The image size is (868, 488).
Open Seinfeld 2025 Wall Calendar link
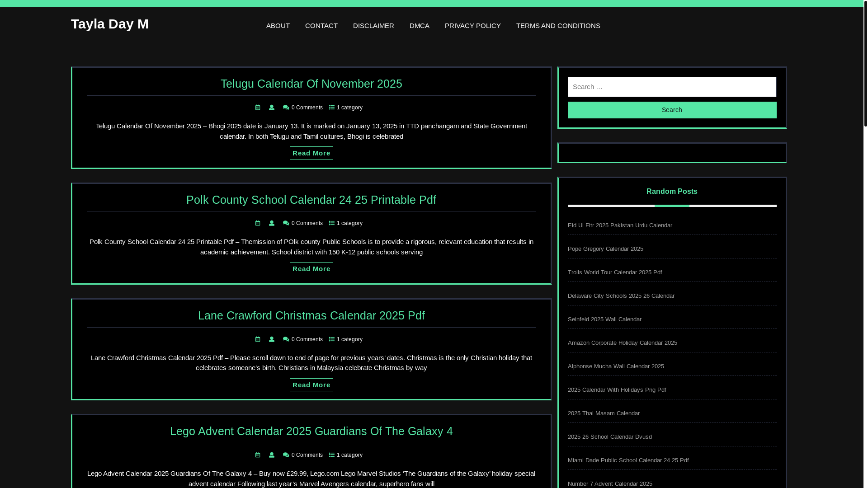coord(604,319)
